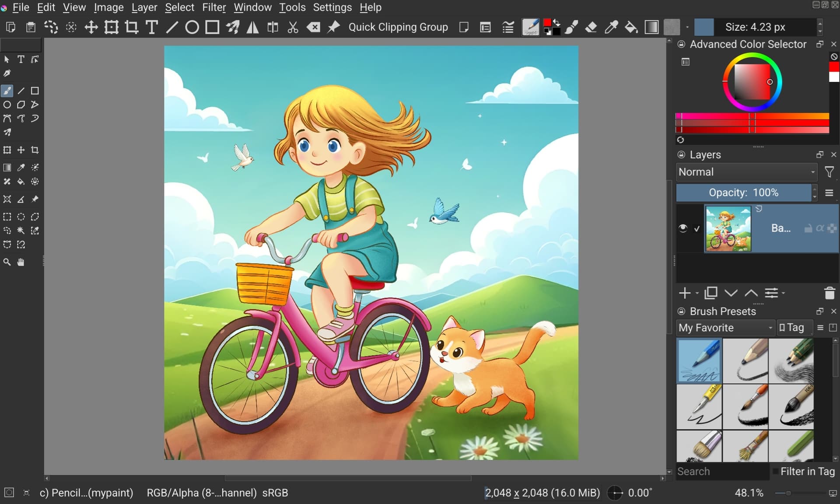Screen dimensions: 840x504
Task: Open the Filter menu
Action: 213,7
